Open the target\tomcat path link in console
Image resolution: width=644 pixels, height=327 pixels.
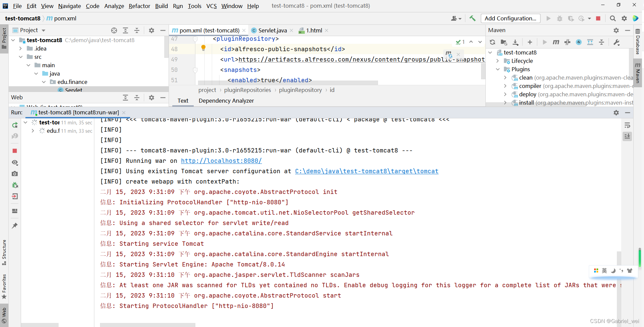(367, 171)
